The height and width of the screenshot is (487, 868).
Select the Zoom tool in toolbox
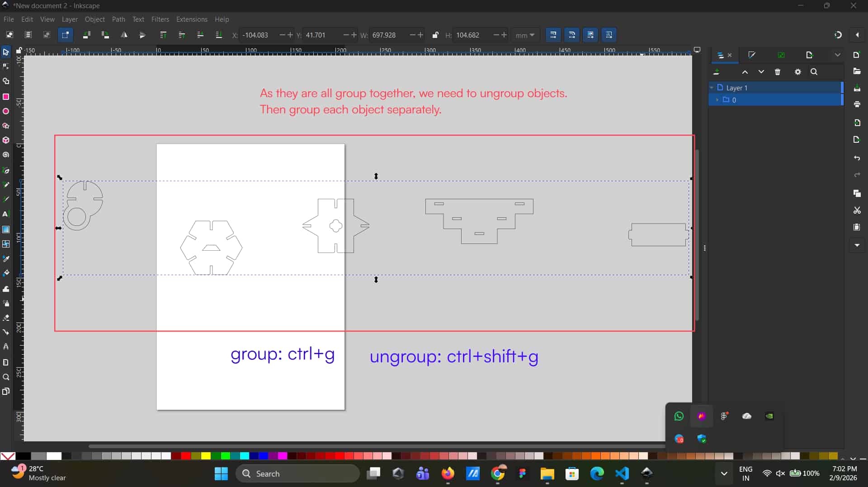[x=6, y=377]
